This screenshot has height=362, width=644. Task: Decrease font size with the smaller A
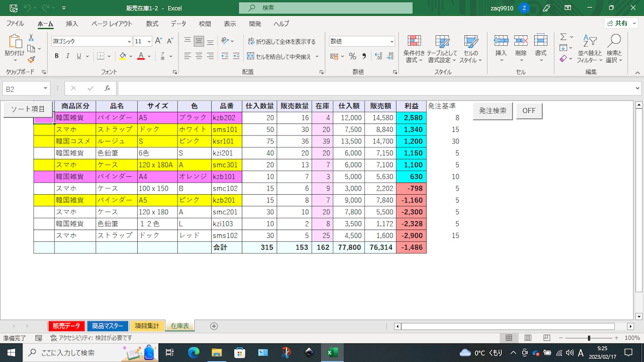170,41
